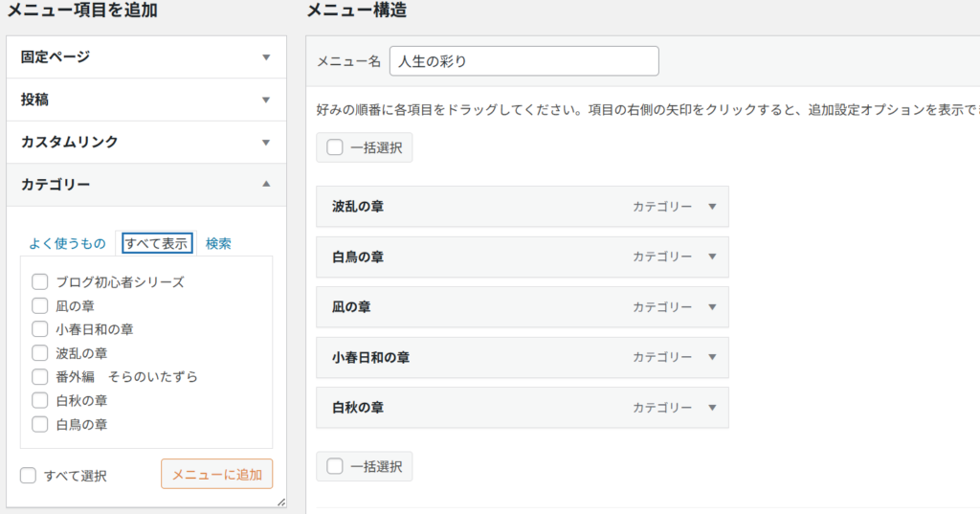This screenshot has width=980, height=514.
Task: Expand the 固定ページ accordion section
Action: click(266, 57)
